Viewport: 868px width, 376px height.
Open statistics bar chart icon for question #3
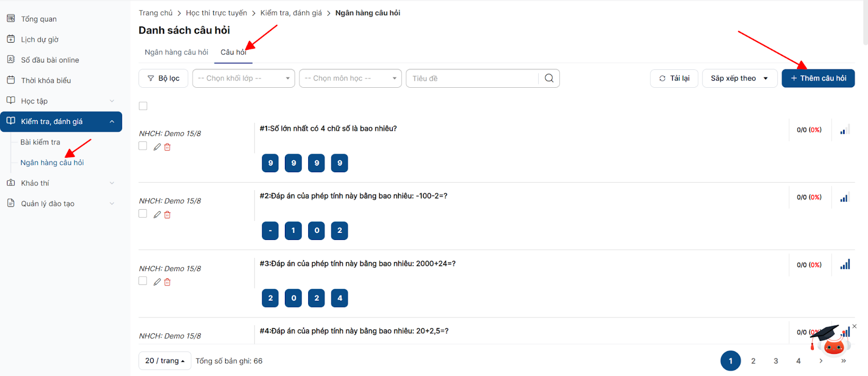click(x=845, y=264)
